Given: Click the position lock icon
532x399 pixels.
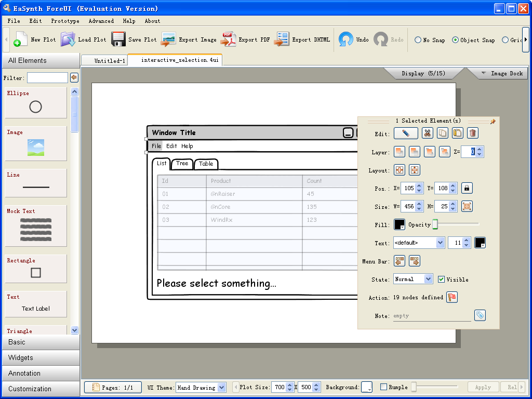Looking at the screenshot, I should click(x=467, y=189).
